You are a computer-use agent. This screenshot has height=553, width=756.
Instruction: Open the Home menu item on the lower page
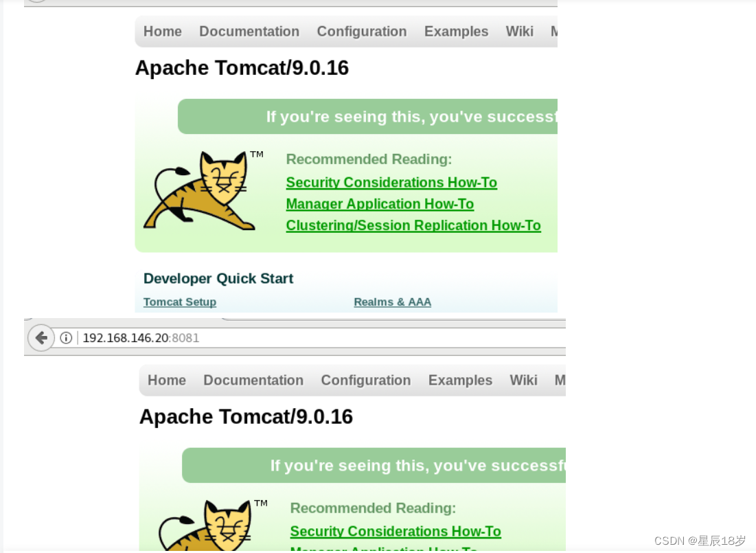[x=166, y=380]
